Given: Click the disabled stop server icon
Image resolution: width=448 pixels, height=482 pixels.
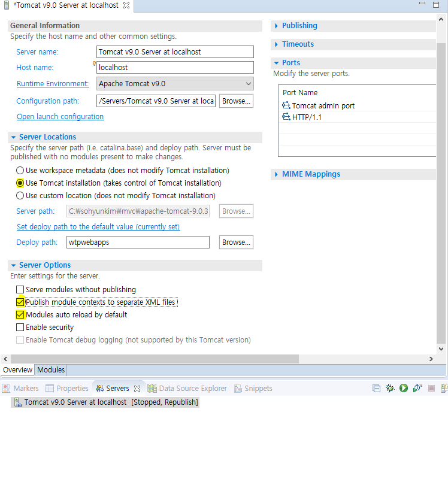Looking at the screenshot, I should coord(431,388).
